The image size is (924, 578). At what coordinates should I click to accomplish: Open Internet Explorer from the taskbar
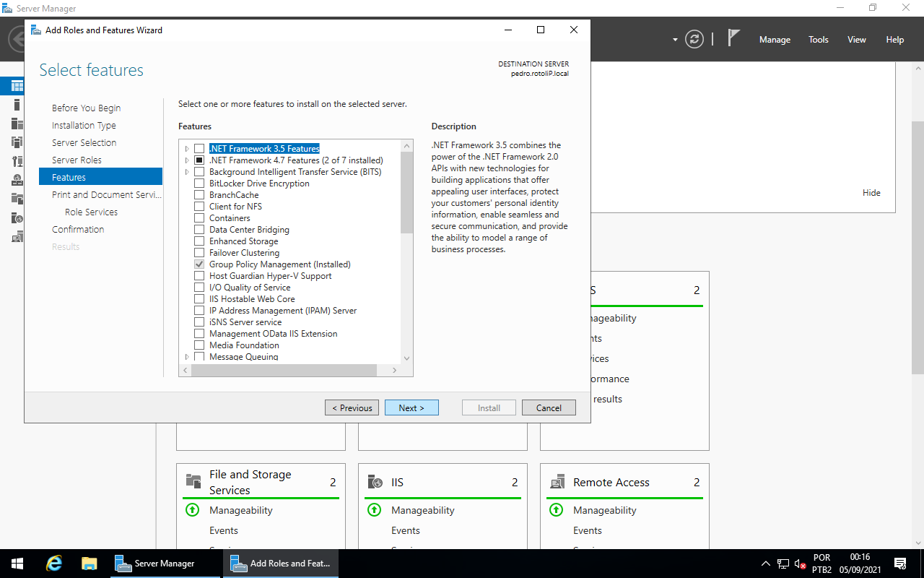pyautogui.click(x=54, y=564)
